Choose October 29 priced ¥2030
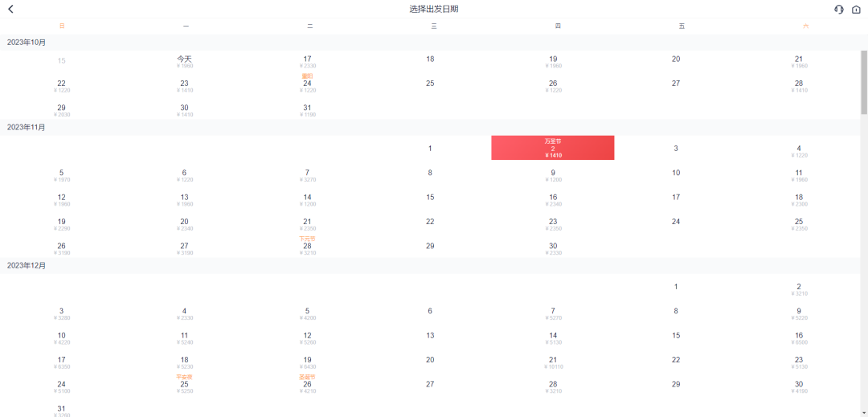Viewport: 868px width, 417px height. [x=61, y=110]
